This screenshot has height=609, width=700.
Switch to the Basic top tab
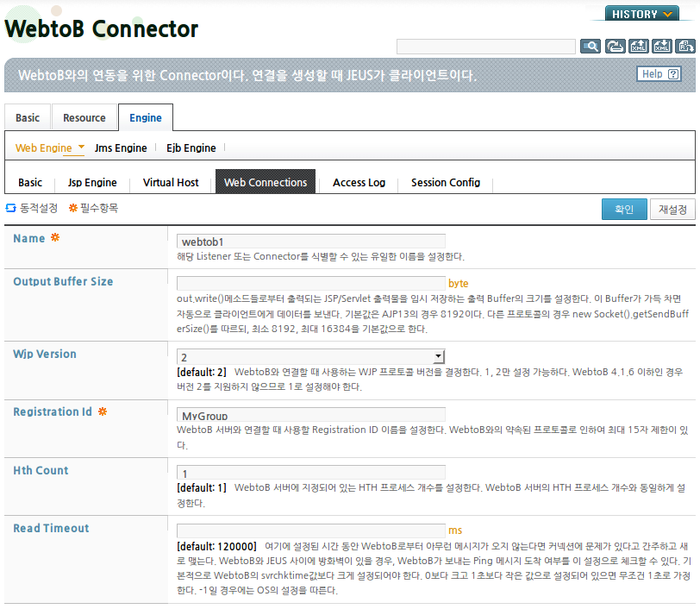pos(28,117)
